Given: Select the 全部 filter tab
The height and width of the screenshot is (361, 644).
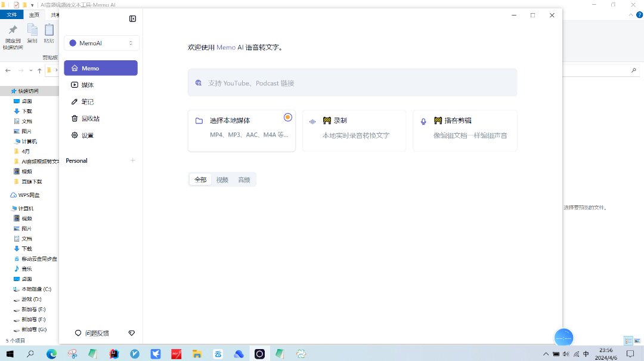Looking at the screenshot, I should (x=200, y=180).
